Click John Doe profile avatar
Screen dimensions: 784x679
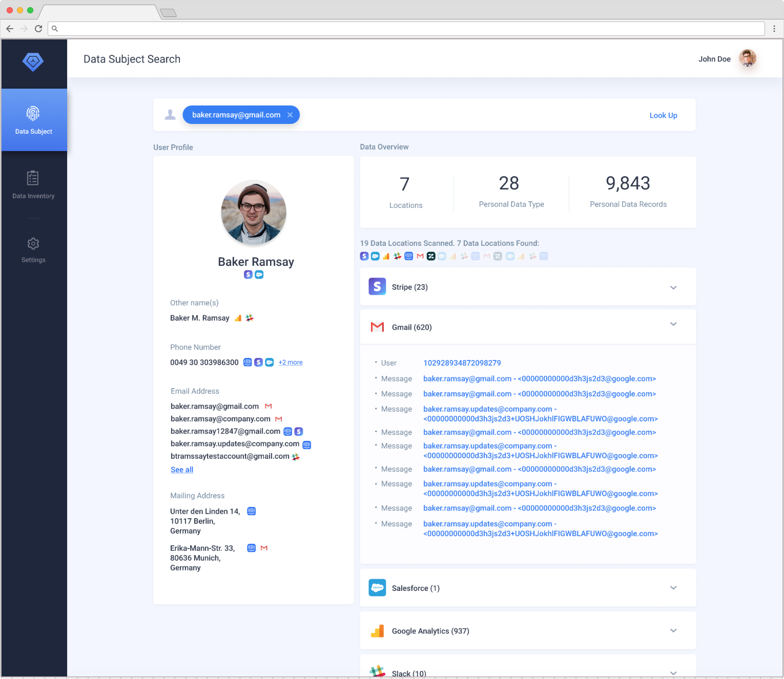748,58
